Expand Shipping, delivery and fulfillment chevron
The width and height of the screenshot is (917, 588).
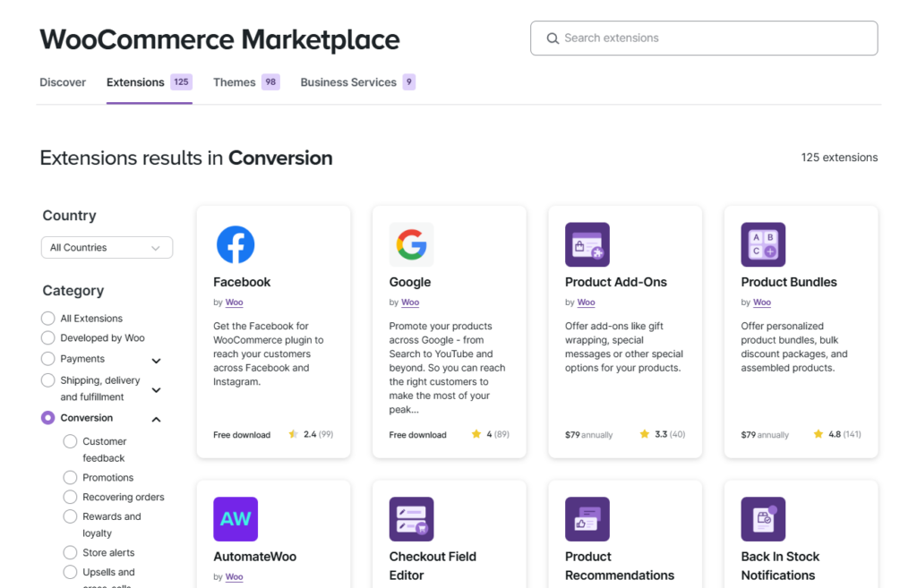coord(156,390)
